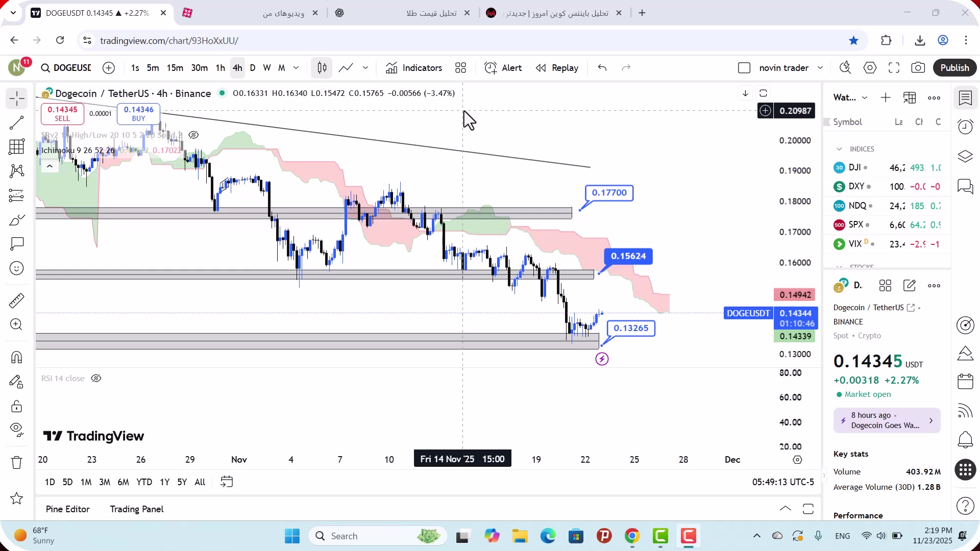980x551 pixels.
Task: Click the 0.14346 BUY button
Action: pos(138,114)
